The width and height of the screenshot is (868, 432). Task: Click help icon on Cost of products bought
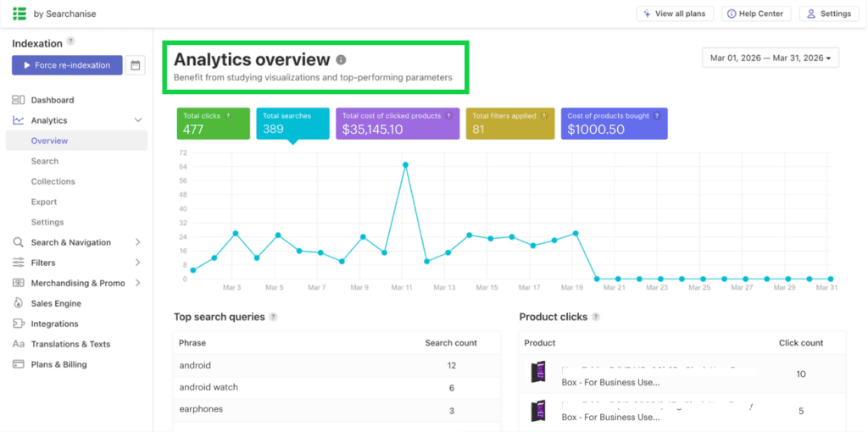coord(657,116)
